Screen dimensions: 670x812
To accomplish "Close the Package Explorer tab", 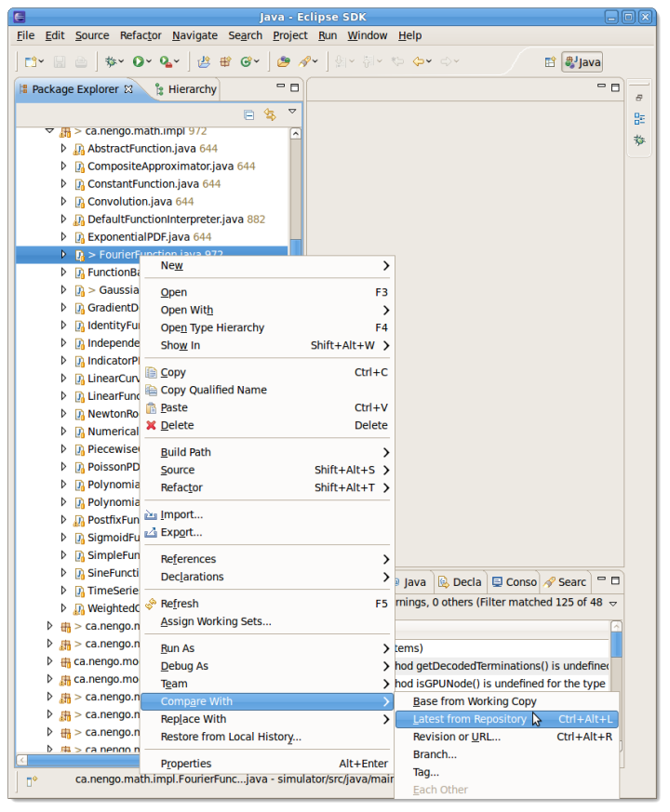I will pyautogui.click(x=128, y=89).
